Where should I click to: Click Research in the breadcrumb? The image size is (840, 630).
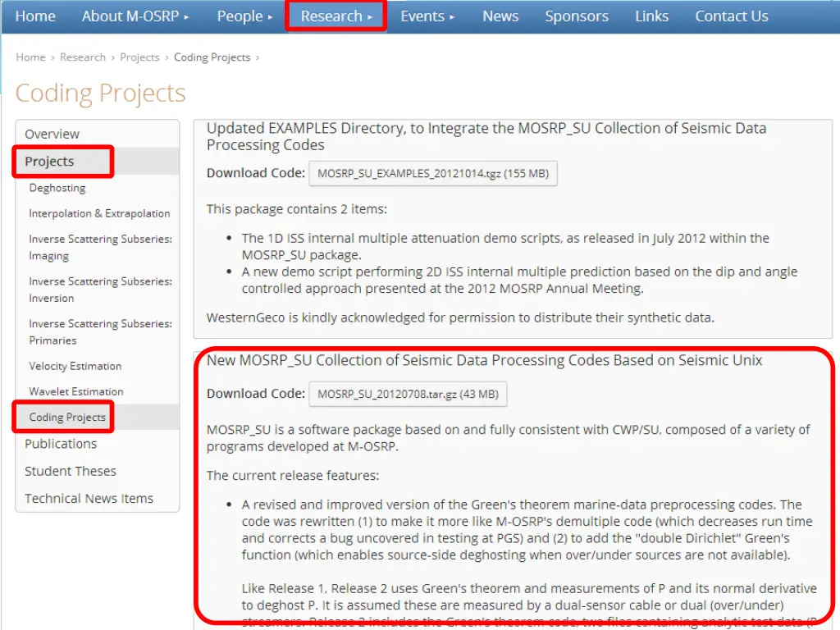click(83, 57)
